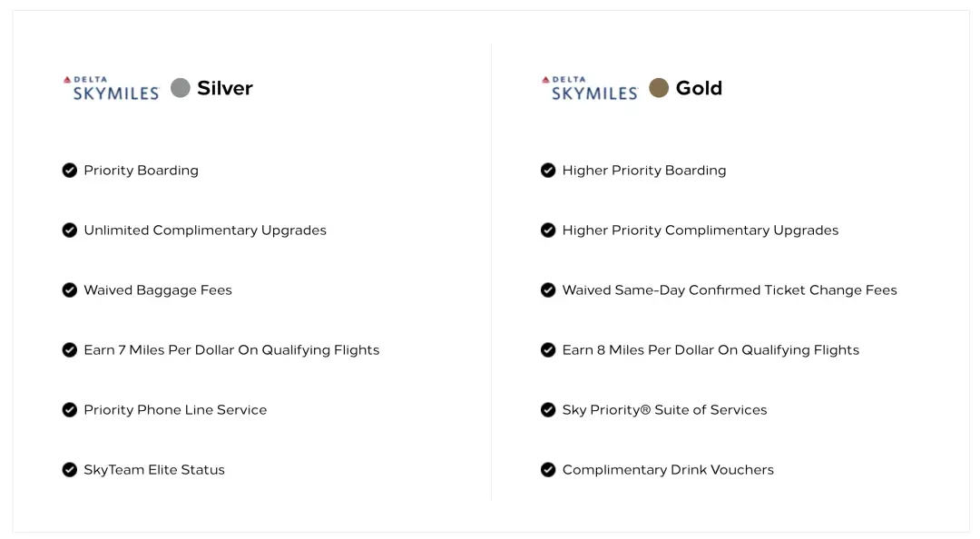Click checkmark next to Priority Phone Line Service
Screen dimensions: 980x539
[70, 410]
